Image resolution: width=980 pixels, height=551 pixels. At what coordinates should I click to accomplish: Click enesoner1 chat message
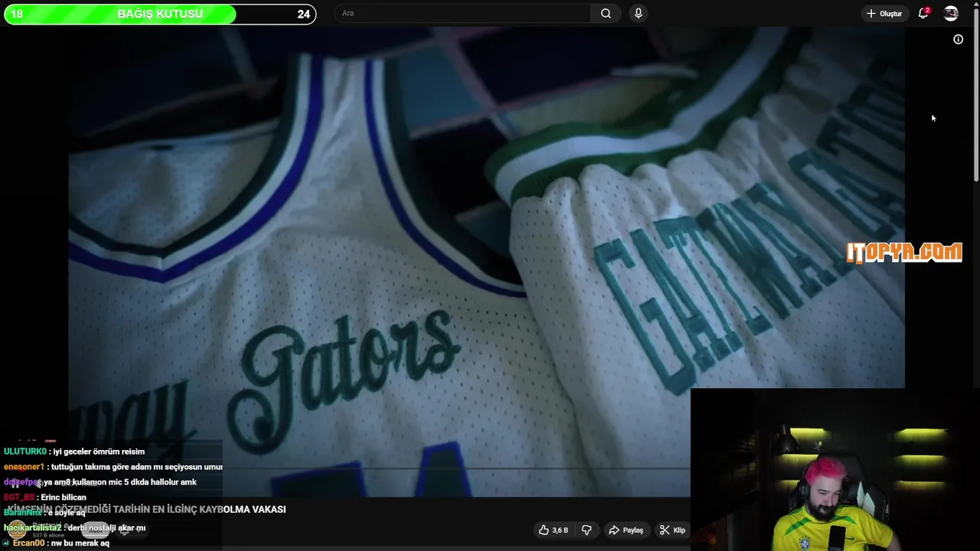click(x=113, y=467)
